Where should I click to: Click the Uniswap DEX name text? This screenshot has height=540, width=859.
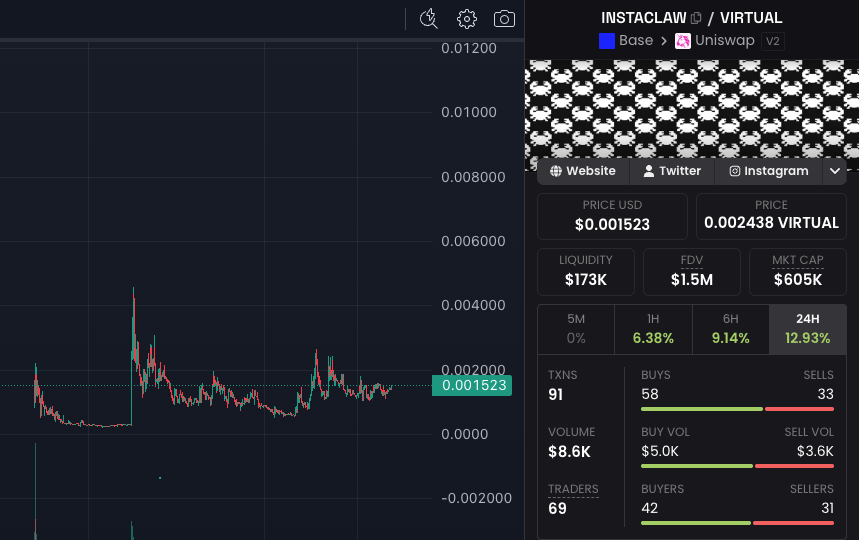[724, 41]
